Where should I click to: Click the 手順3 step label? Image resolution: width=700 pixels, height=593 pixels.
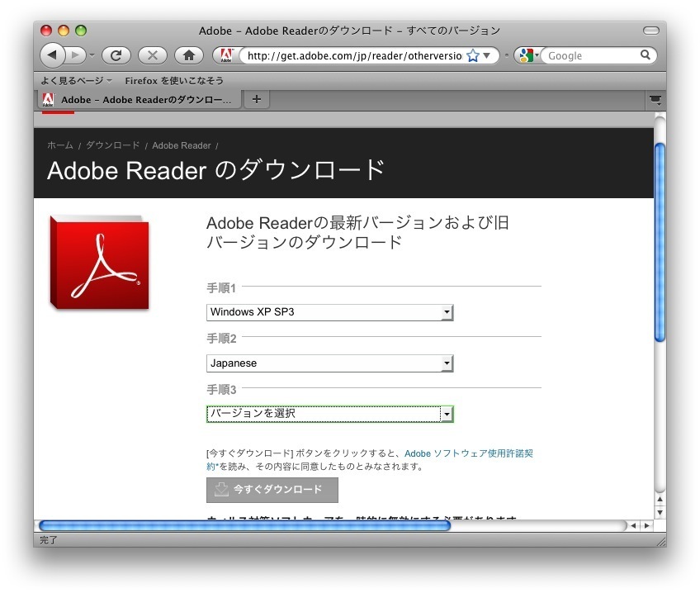[221, 389]
